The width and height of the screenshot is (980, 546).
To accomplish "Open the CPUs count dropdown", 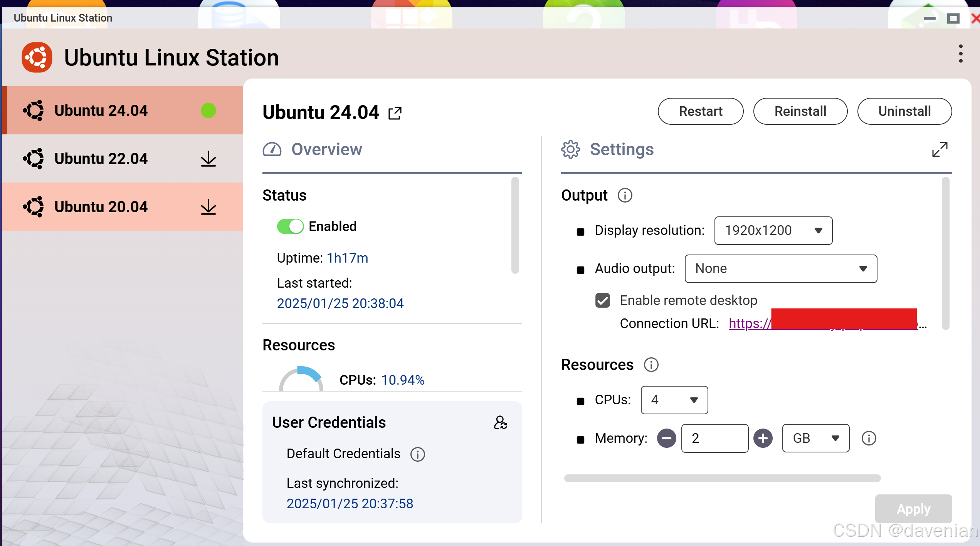I will (x=674, y=400).
